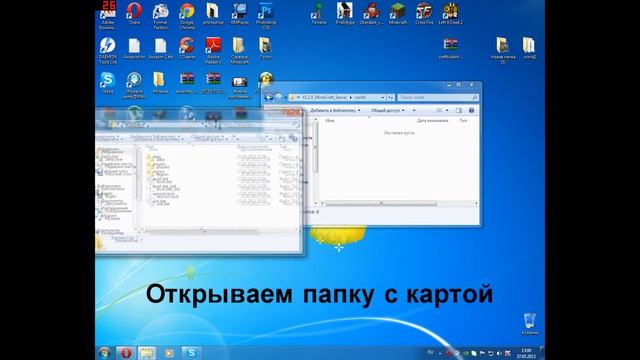Image resolution: width=640 pixels, height=360 pixels.
Task: Open the world folder on the desktop
Action: pyautogui.click(x=529, y=48)
